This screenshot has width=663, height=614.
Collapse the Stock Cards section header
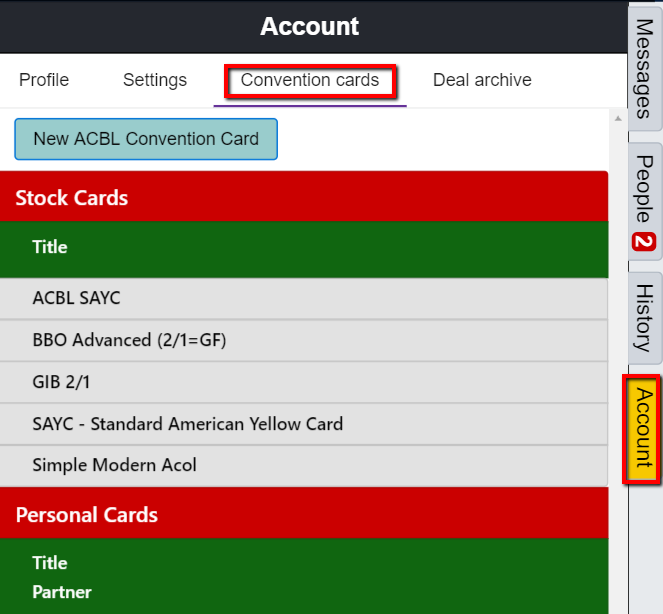(x=72, y=197)
